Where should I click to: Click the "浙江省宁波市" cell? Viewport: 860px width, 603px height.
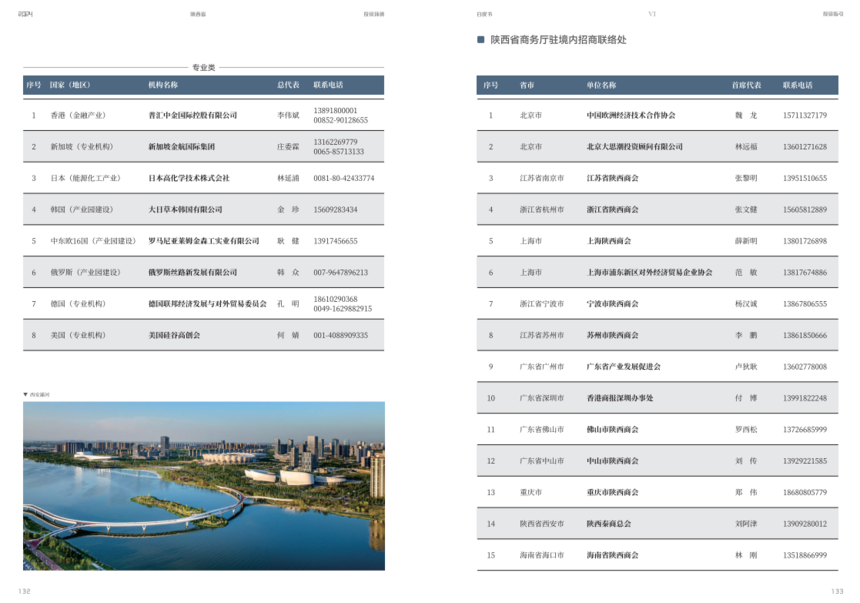click(x=542, y=303)
